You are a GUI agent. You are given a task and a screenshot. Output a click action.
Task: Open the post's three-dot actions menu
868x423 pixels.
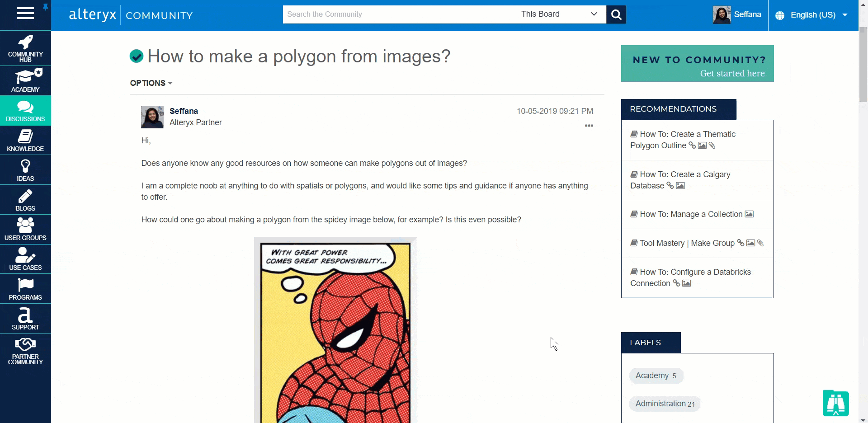click(589, 126)
